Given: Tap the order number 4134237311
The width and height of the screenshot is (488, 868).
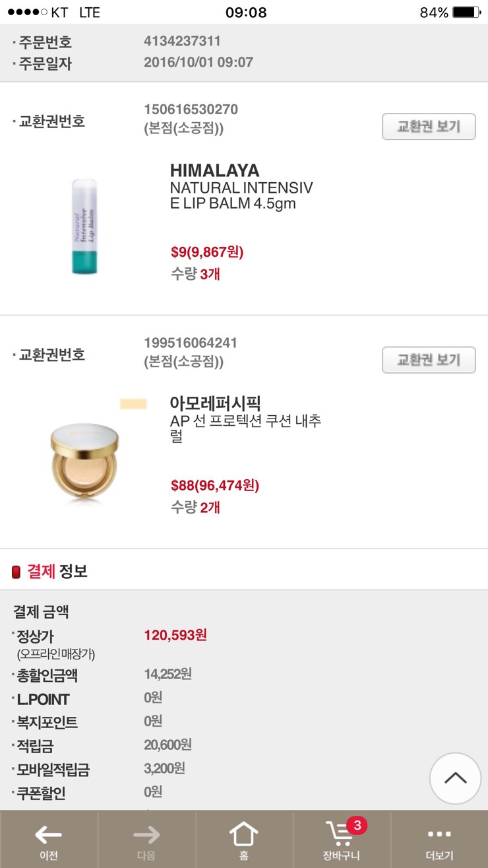Looking at the screenshot, I should click(x=182, y=41).
